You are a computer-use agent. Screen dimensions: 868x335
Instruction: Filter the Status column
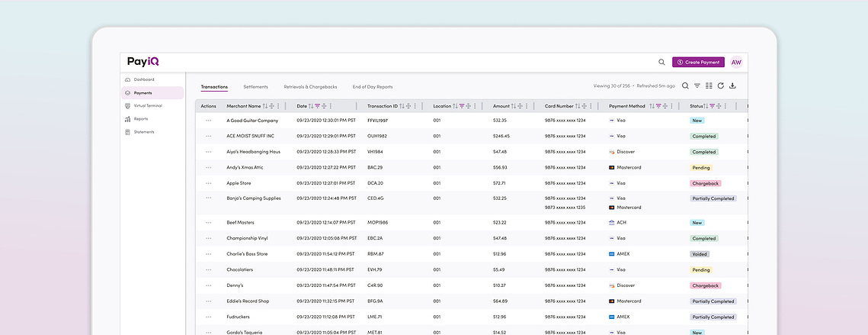click(x=712, y=106)
